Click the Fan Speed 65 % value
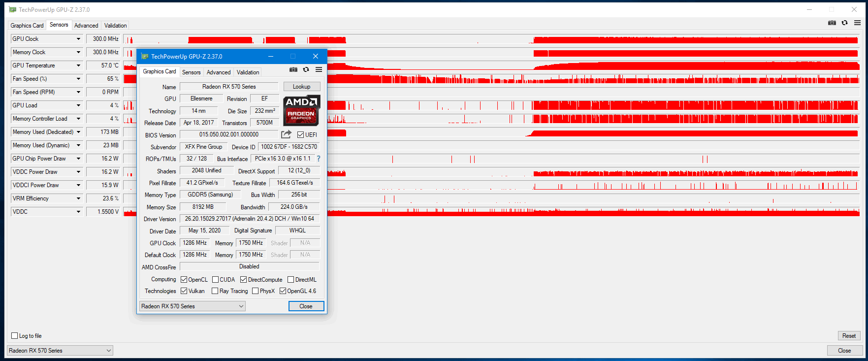This screenshot has width=868, height=361. click(x=103, y=79)
